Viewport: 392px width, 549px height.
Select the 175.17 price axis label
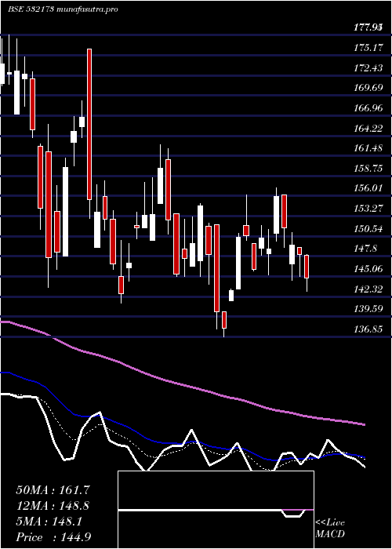(368, 47)
